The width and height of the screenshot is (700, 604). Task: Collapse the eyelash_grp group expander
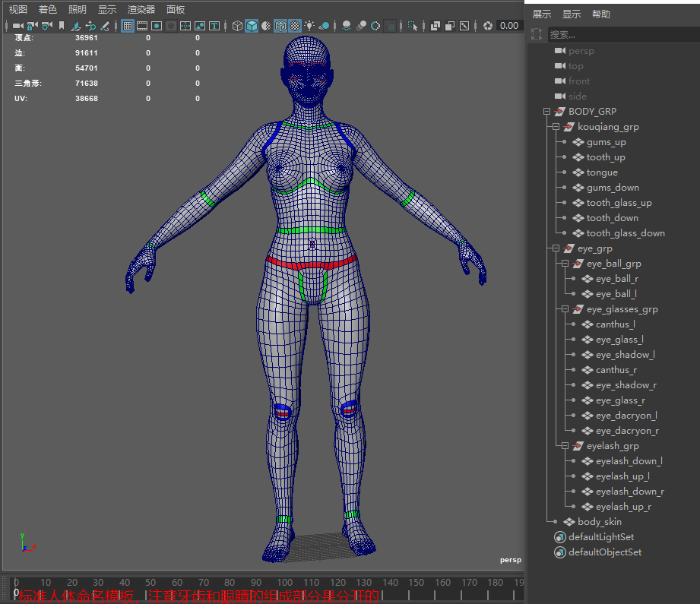pyautogui.click(x=565, y=446)
